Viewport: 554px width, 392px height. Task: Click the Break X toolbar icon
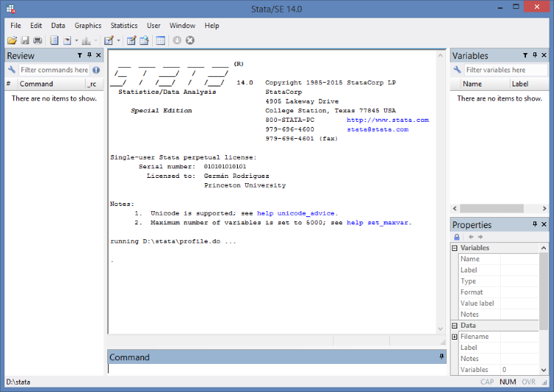(190, 41)
